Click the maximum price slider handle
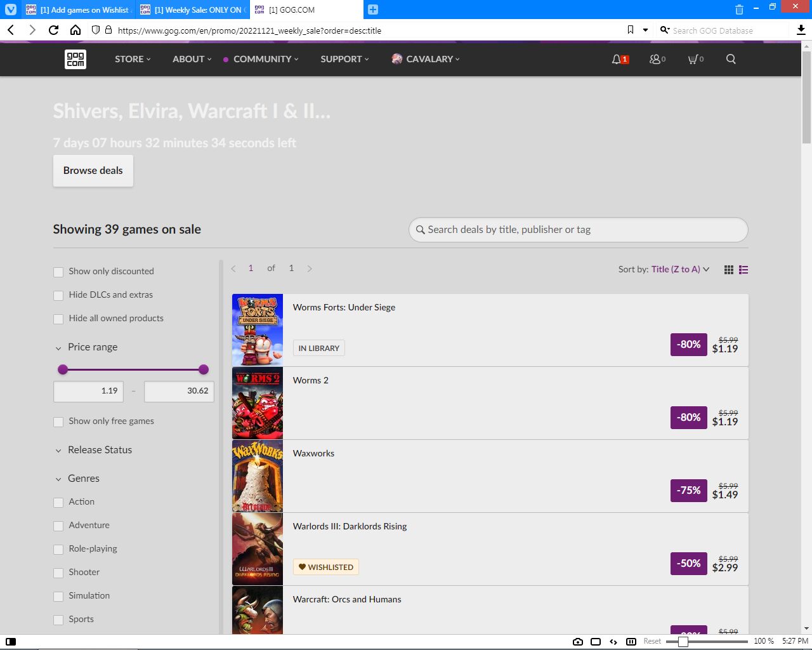The image size is (812, 650). (x=204, y=369)
